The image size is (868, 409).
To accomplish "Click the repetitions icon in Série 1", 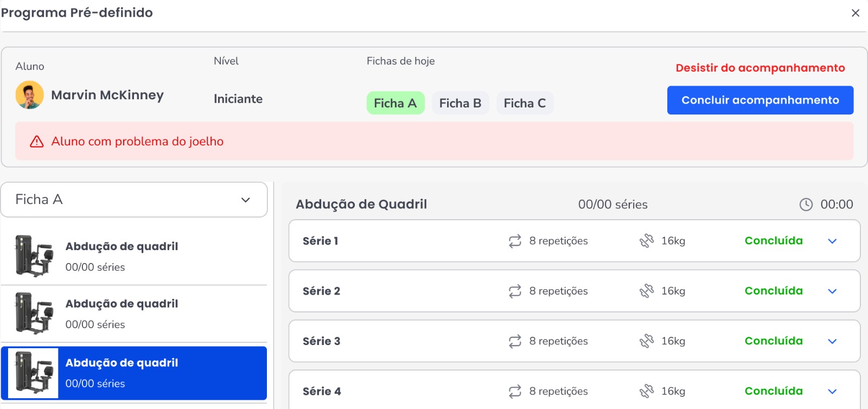I will 515,241.
